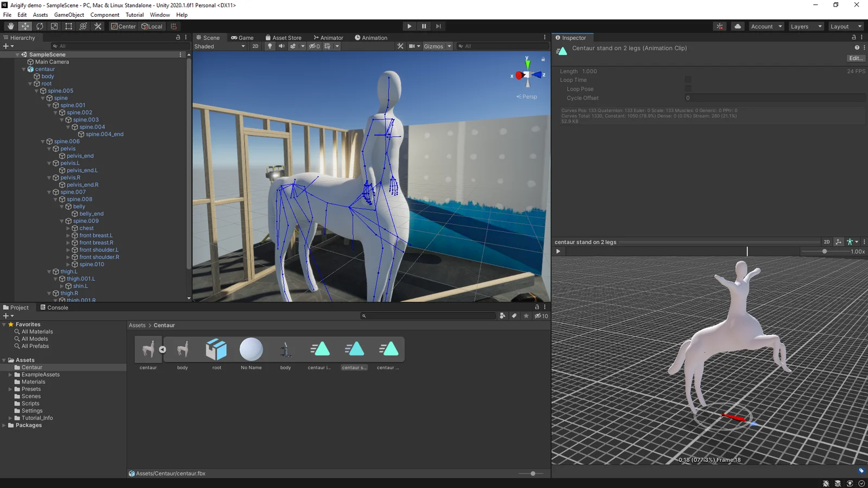This screenshot has width=868, height=488.
Task: Toggle 2D mode in the Scene view
Action: (x=255, y=46)
